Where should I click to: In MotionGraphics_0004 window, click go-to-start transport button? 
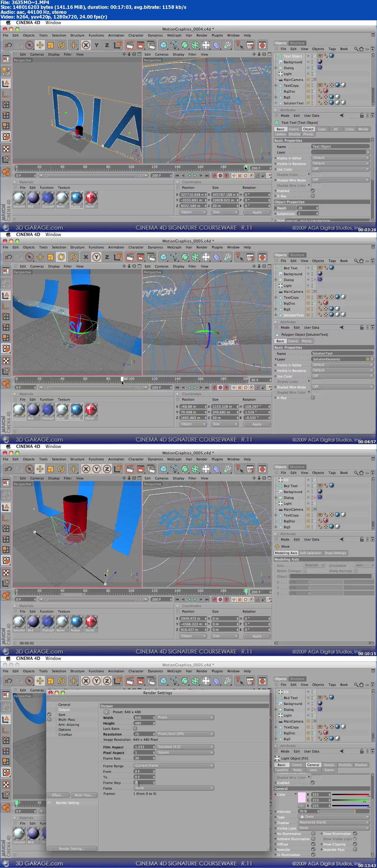point(177,175)
